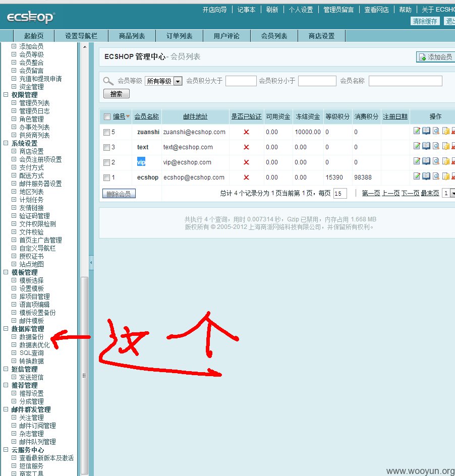This screenshot has width=455, height=476.
Task: Sort the table by 编号 column
Action: coord(119,116)
